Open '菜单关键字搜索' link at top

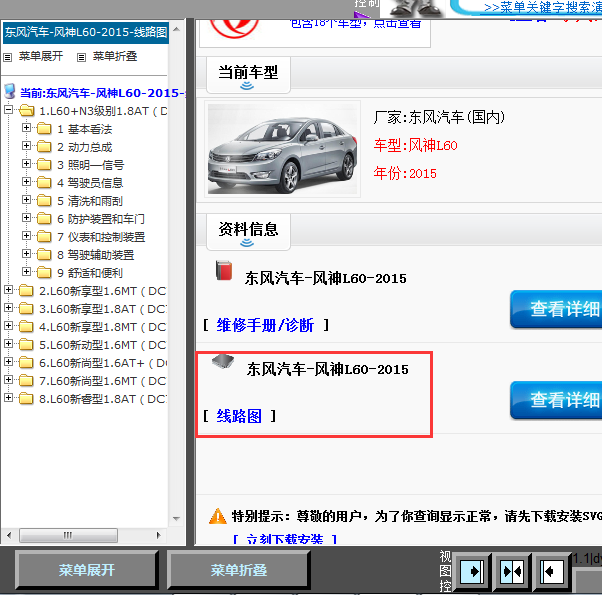542,8
